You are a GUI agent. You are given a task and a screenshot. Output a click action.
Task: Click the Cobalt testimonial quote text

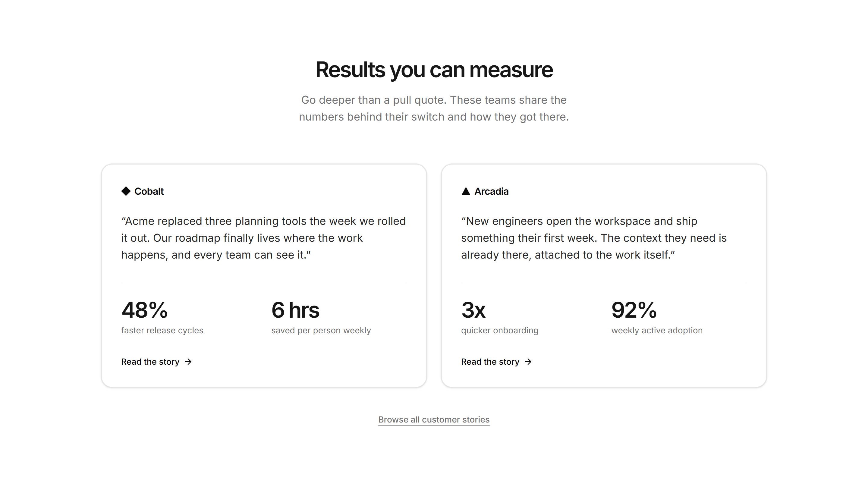coord(263,238)
